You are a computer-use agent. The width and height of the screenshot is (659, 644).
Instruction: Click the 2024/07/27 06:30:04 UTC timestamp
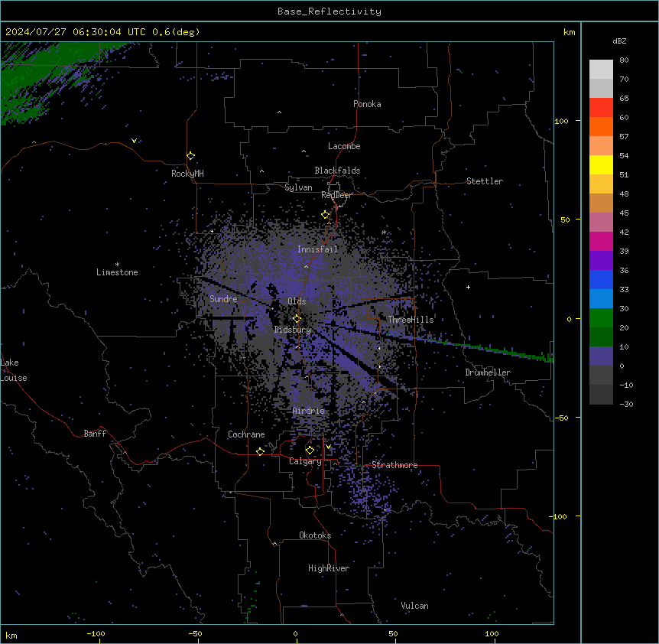75,32
